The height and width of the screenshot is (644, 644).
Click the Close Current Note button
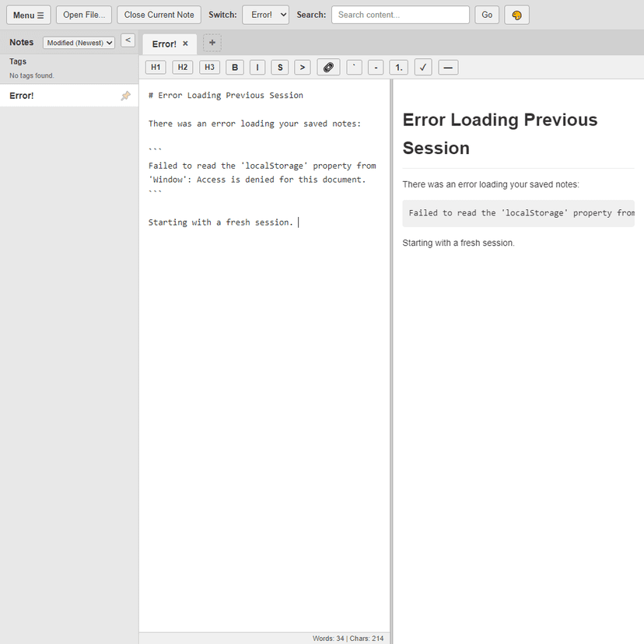158,14
